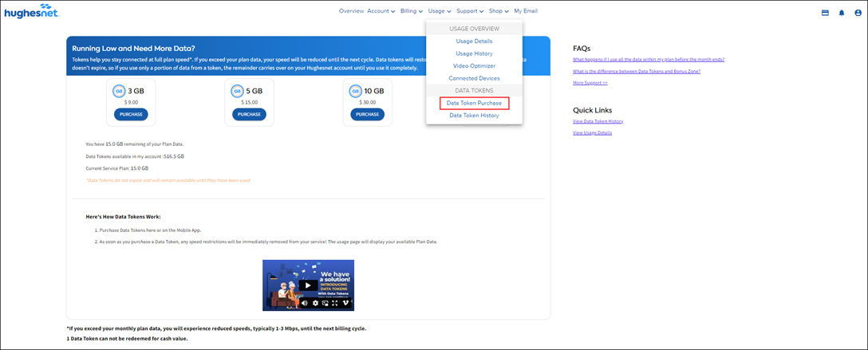This screenshot has height=350, width=868.
Task: Click the Vimeo logo on the video
Action: point(346,303)
